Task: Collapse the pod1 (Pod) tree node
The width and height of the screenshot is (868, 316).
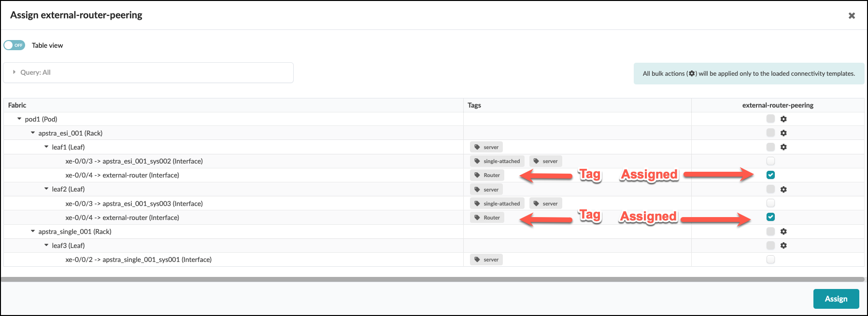Action: [19, 119]
